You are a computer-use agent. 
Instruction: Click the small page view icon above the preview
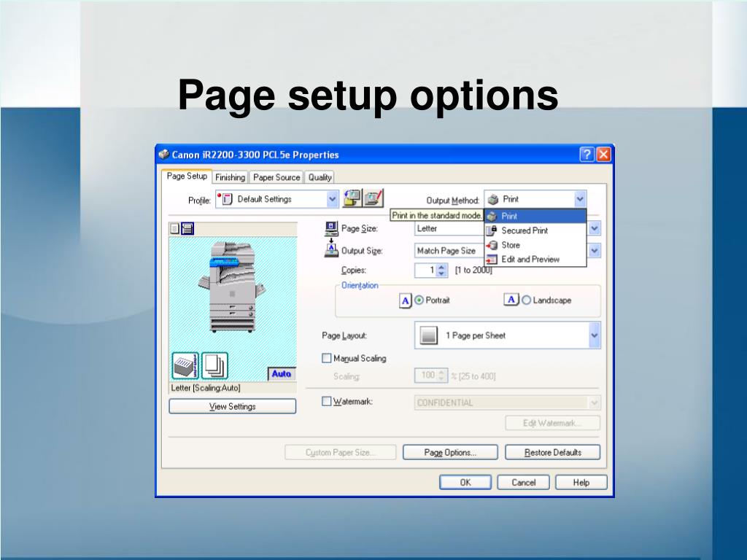point(175,228)
